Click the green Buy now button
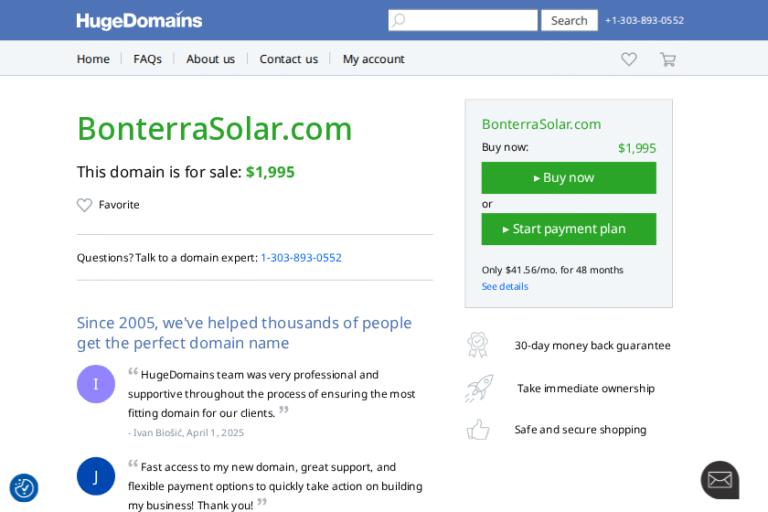The image size is (768, 512). coord(568,178)
